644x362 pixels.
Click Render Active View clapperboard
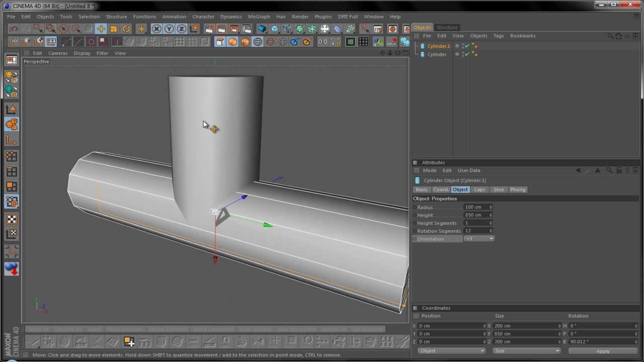click(209, 29)
